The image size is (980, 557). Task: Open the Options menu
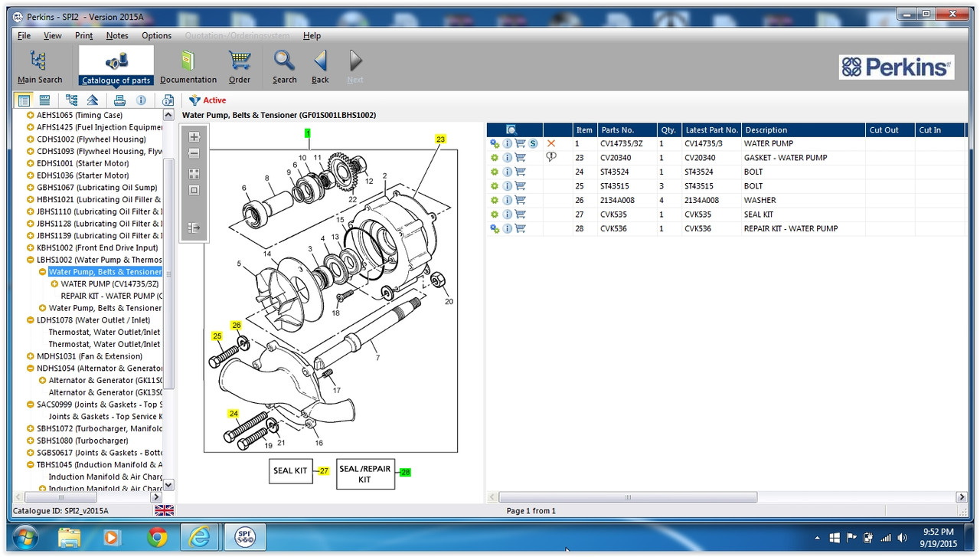click(156, 35)
